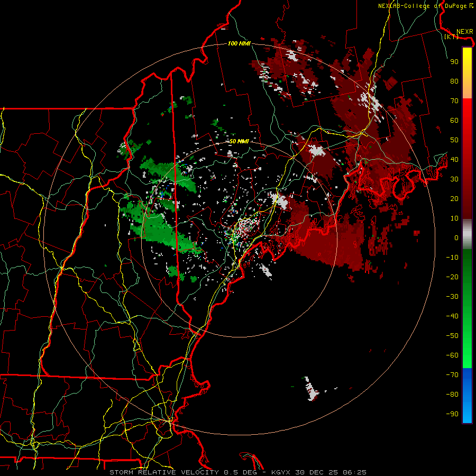Select the 10 value on the velocity scale
The width and height of the screenshot is (476, 476).
[454, 218]
